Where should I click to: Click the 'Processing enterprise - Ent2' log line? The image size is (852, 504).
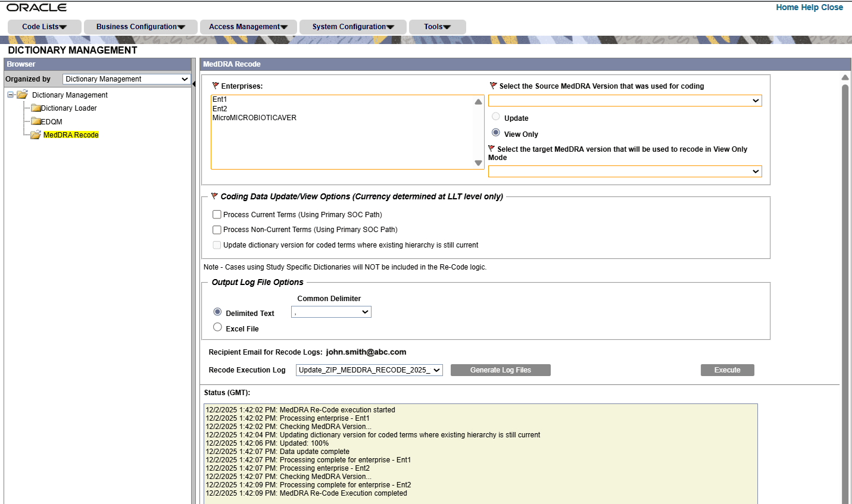288,468
